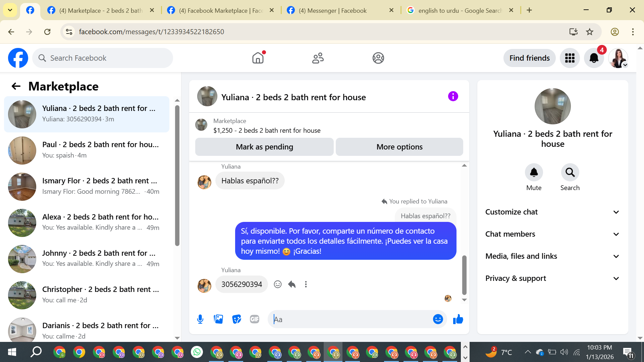Click the chat messages scrollbar
The height and width of the screenshot is (362, 644).
point(464,275)
